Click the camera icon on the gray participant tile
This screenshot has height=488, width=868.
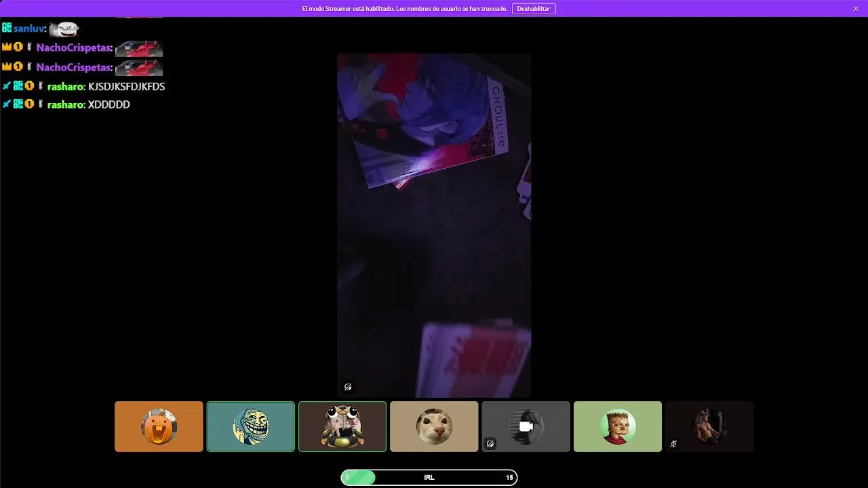[526, 426]
